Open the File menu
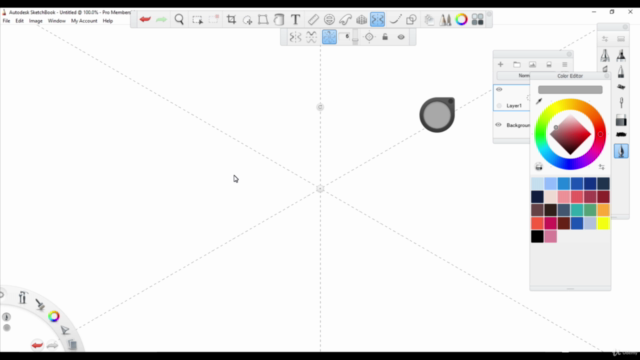The image size is (640, 360). coord(7,21)
